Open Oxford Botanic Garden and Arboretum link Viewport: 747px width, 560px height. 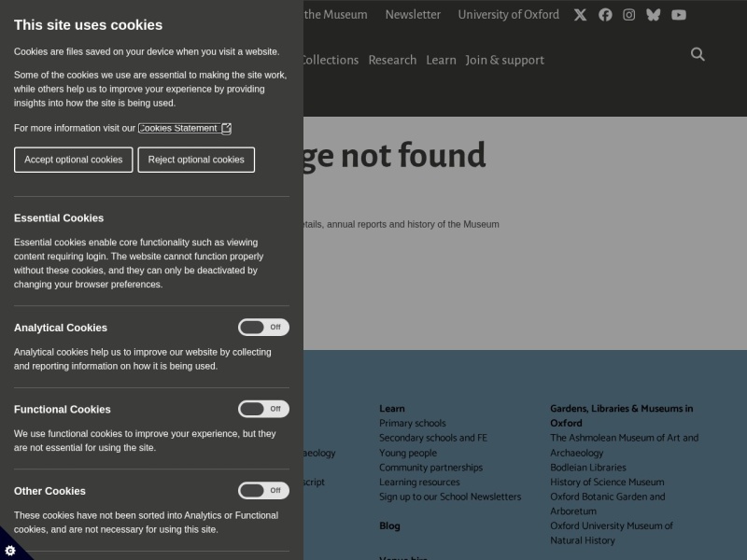tap(608, 504)
